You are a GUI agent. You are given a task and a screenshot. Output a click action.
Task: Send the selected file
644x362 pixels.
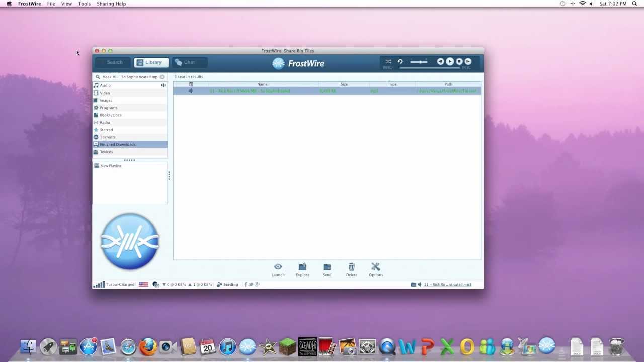(327, 270)
